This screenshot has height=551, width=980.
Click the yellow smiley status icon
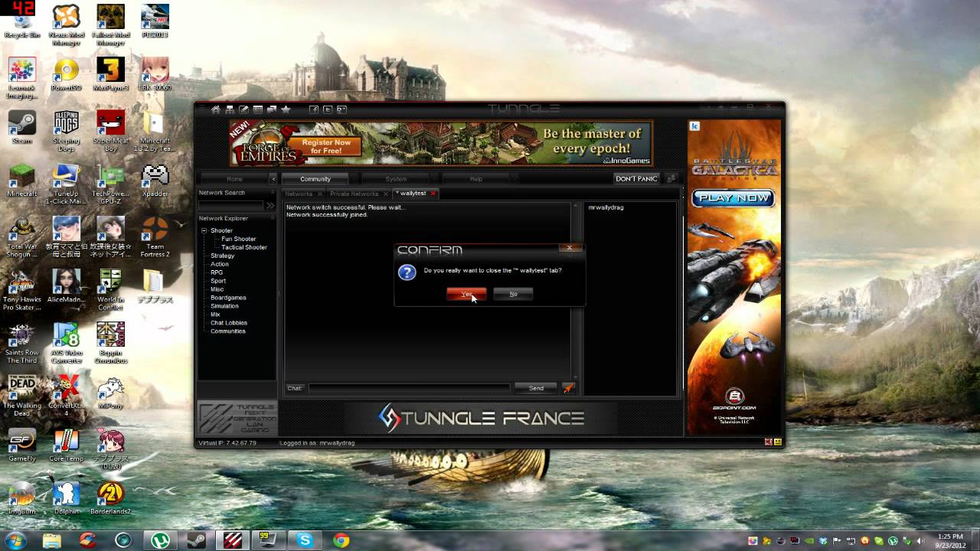coord(778,442)
